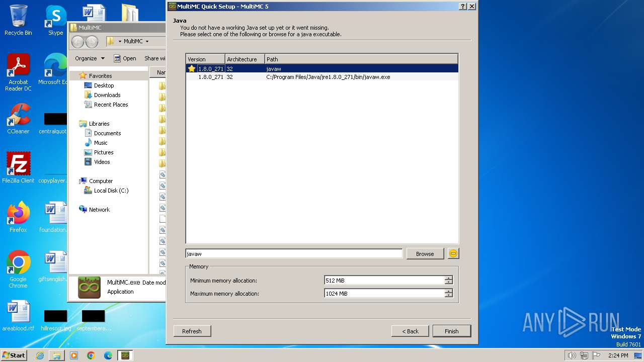Open the giftsenglish document on the desktop
This screenshot has width=644, height=362.
[x=53, y=266]
